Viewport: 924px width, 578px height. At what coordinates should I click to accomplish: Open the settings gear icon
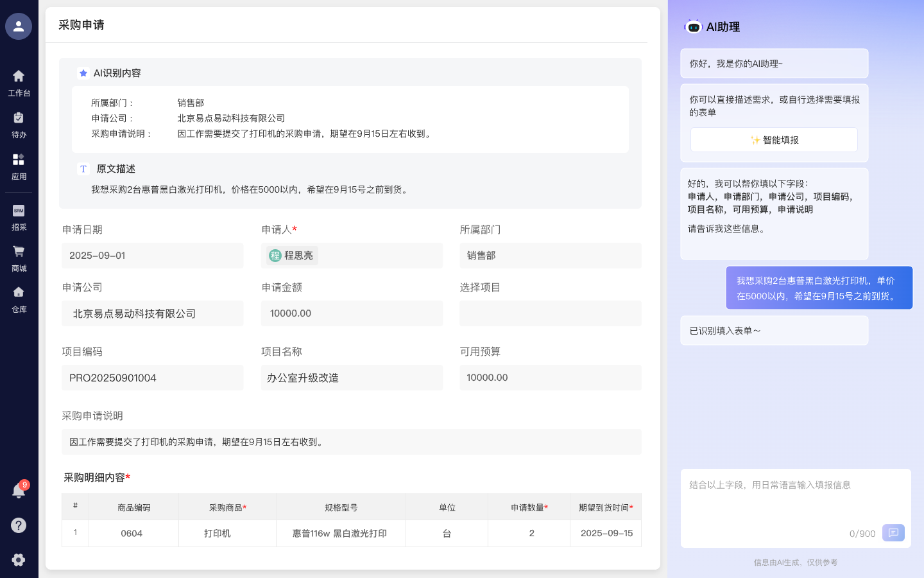click(x=19, y=560)
